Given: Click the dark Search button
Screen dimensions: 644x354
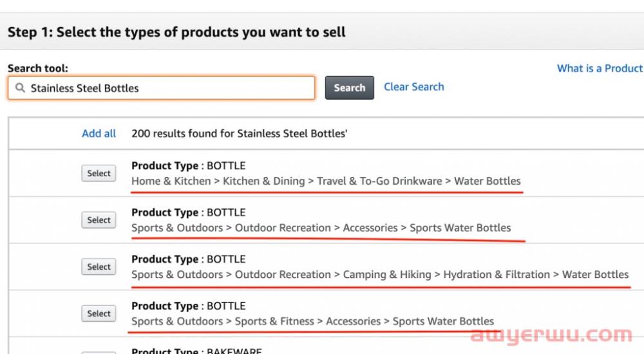Looking at the screenshot, I should click(350, 88).
